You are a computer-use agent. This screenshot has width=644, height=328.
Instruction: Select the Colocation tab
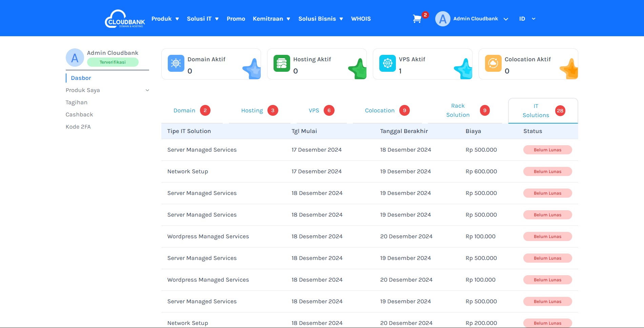pos(380,111)
